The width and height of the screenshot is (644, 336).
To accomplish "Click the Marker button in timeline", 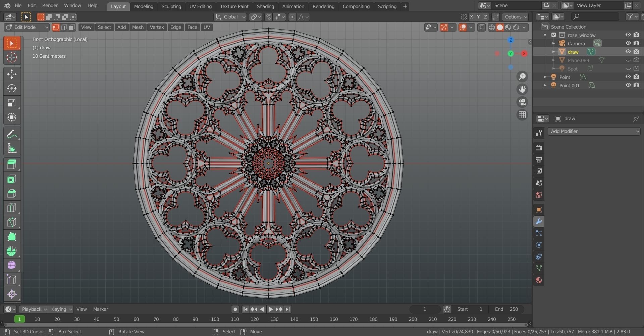I will tap(101, 309).
